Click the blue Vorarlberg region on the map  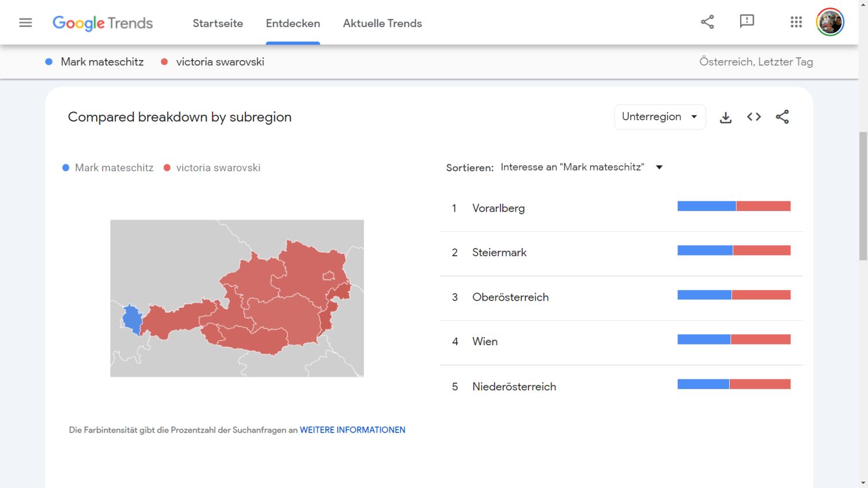[x=133, y=319]
